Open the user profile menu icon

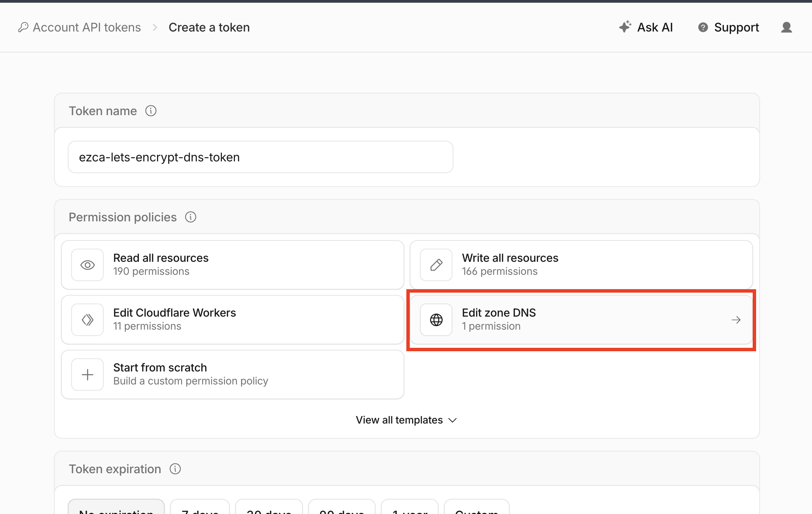click(787, 27)
